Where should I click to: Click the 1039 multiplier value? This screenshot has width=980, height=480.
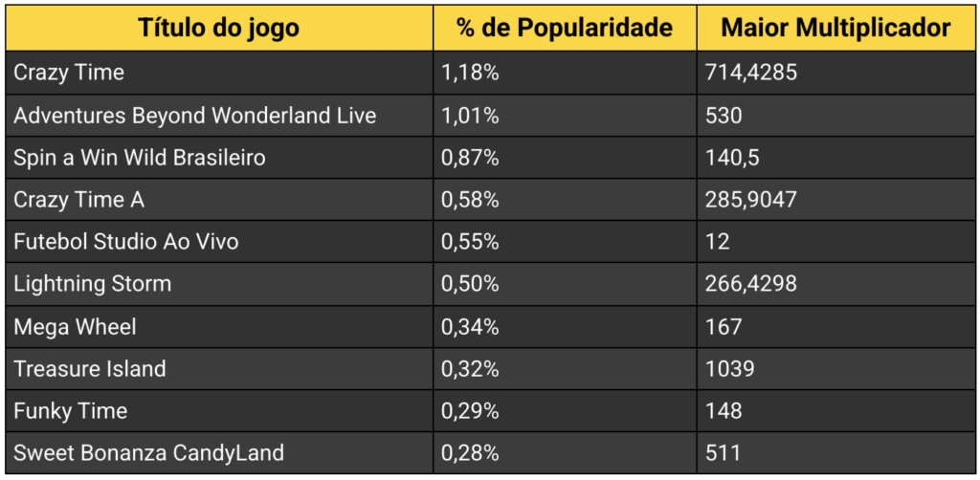pyautogui.click(x=730, y=369)
